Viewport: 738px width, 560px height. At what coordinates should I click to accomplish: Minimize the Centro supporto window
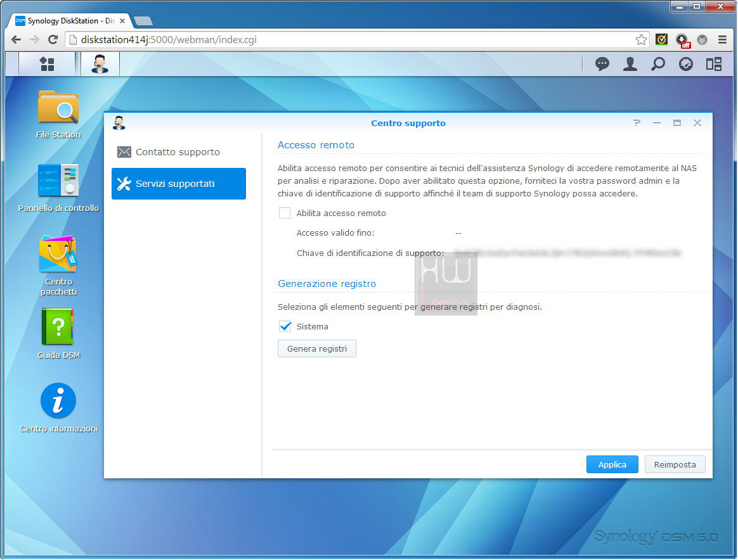pyautogui.click(x=657, y=123)
